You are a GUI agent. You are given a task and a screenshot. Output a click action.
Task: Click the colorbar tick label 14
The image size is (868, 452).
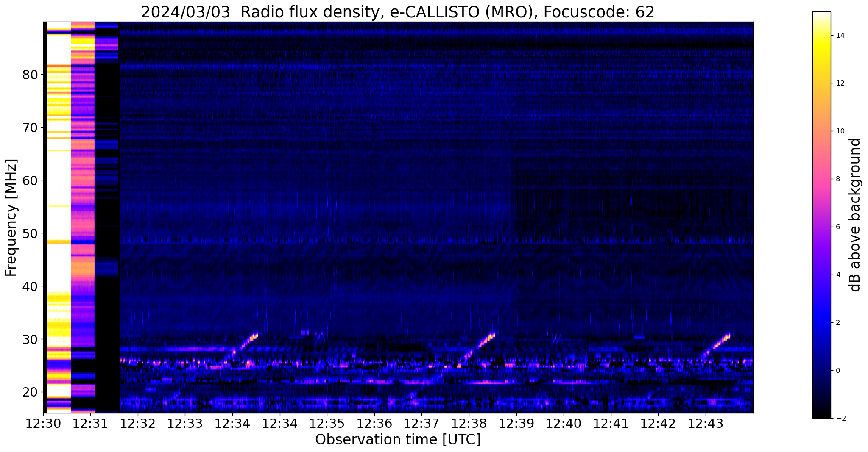click(840, 36)
